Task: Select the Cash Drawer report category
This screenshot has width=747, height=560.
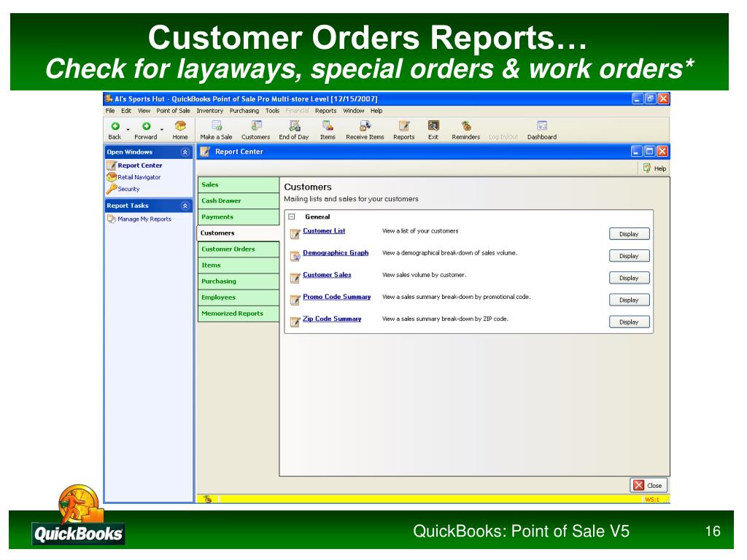Action: pyautogui.click(x=239, y=201)
